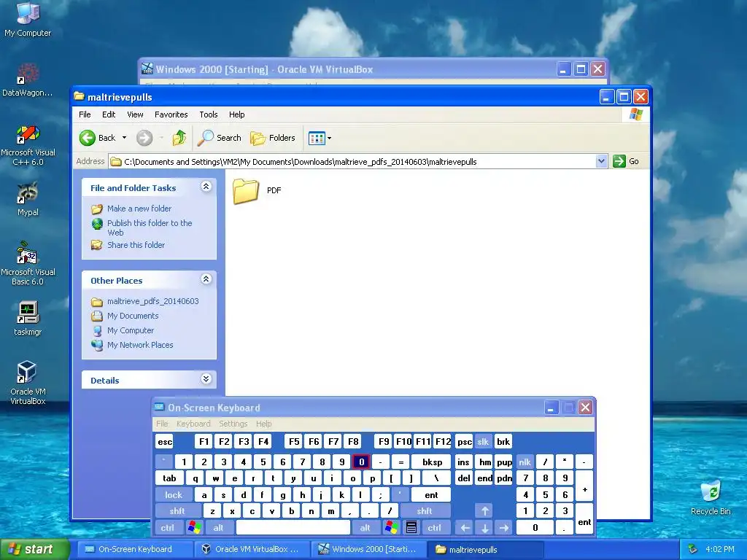Toggle the right alt key
Viewport: 747px width, 560px height.
tap(365, 528)
